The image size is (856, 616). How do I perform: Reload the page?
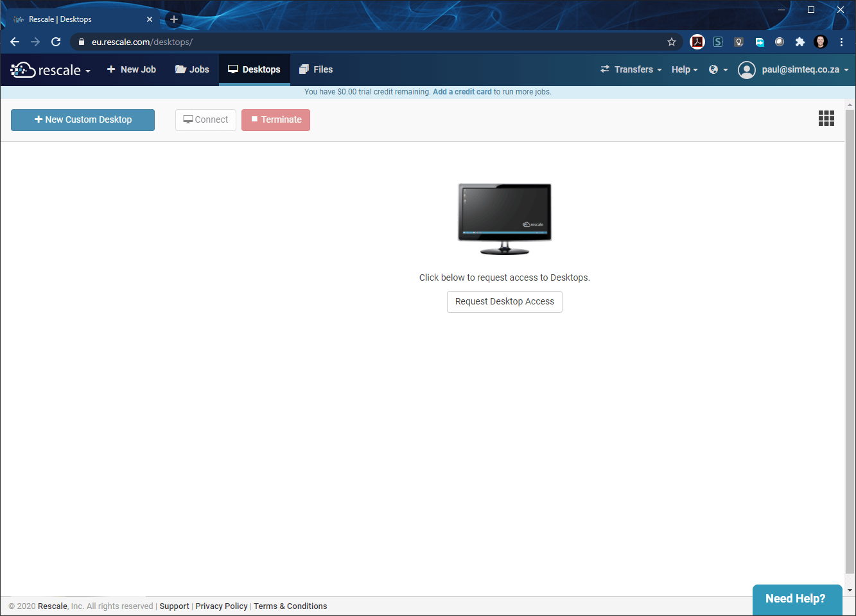coord(56,42)
